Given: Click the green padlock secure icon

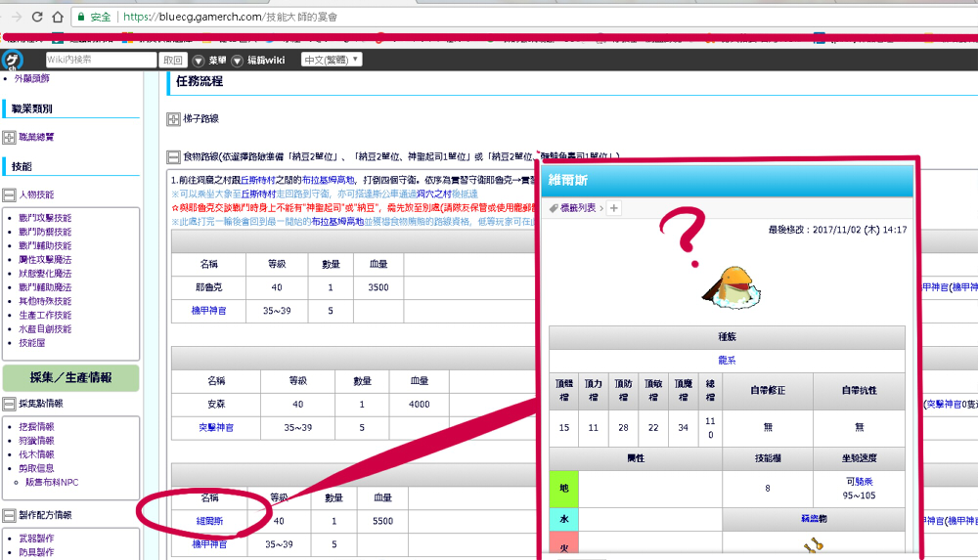Looking at the screenshot, I should click(x=81, y=17).
